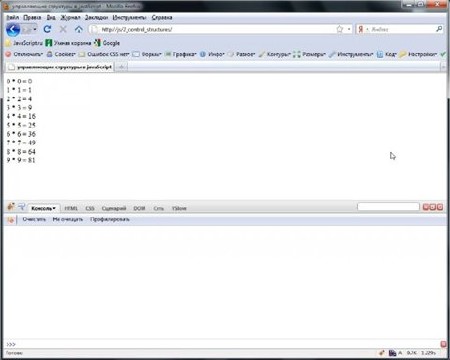The image size is (450, 360).
Task: Click the Firebug command line prompt
Action: [223, 344]
